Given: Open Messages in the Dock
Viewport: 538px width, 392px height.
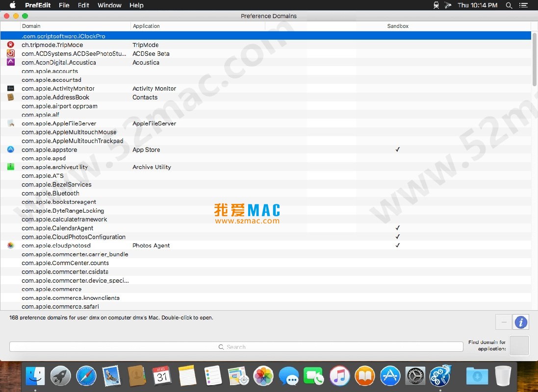Looking at the screenshot, I should (x=288, y=376).
